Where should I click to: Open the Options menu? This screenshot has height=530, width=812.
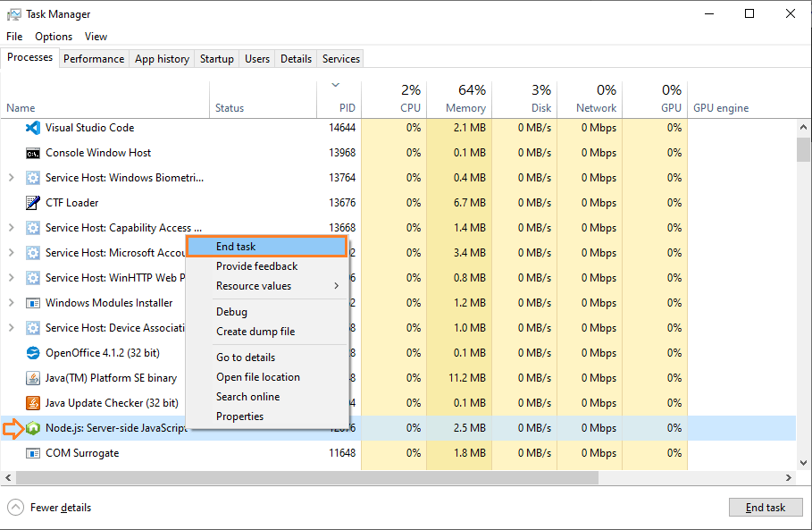pyautogui.click(x=54, y=37)
